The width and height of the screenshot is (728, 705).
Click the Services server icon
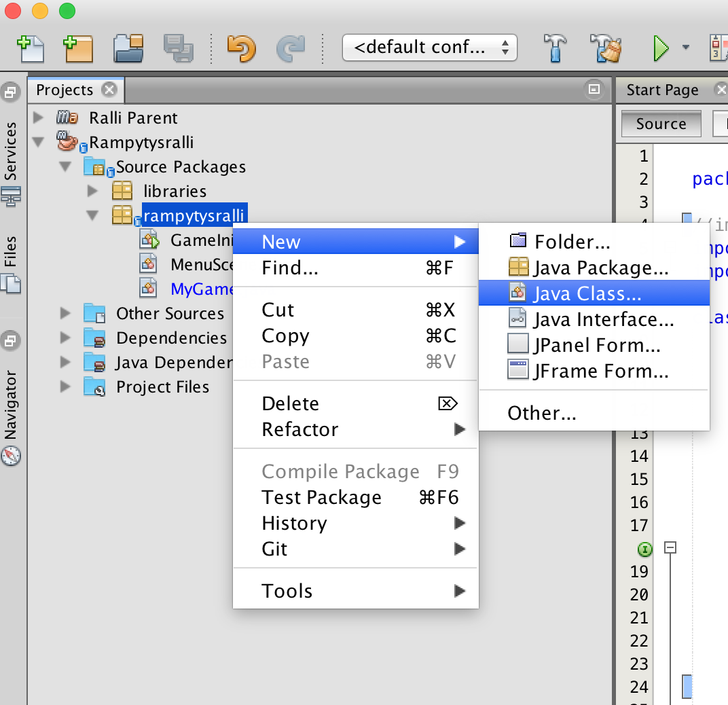11,196
